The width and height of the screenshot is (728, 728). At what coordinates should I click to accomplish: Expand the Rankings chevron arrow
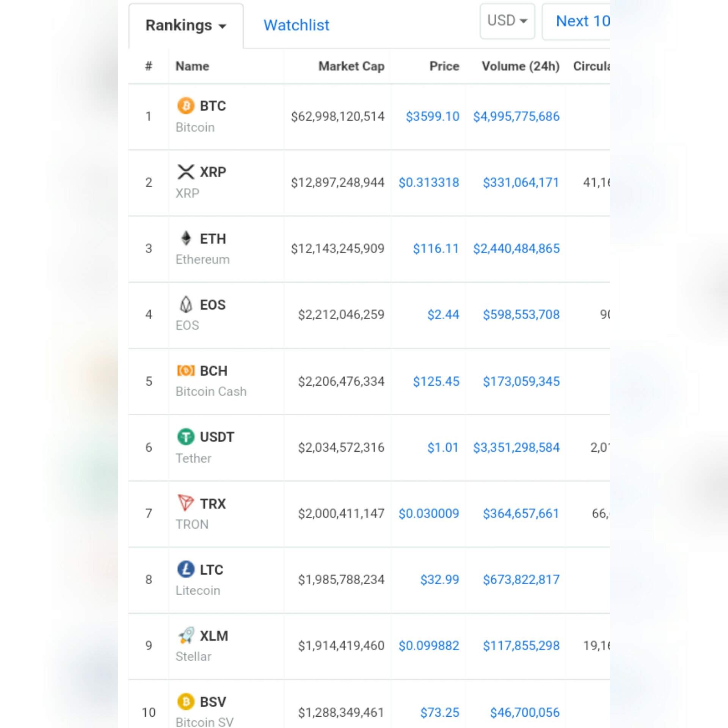point(223,27)
